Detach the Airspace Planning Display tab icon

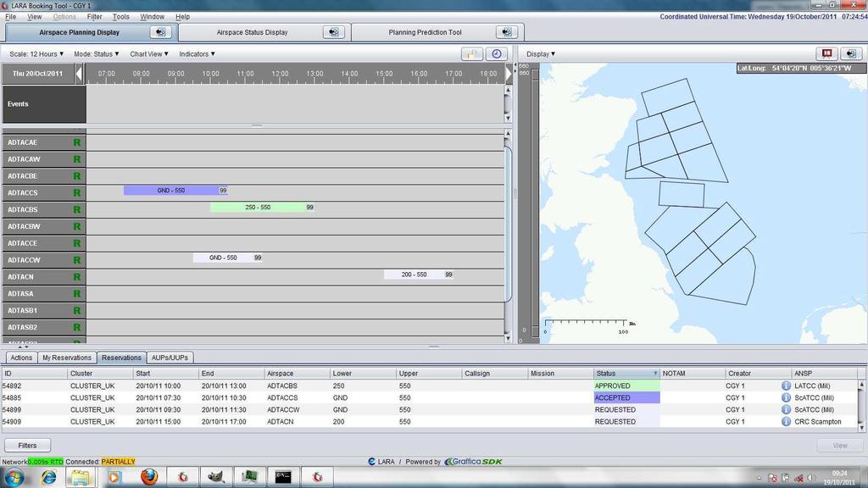160,32
